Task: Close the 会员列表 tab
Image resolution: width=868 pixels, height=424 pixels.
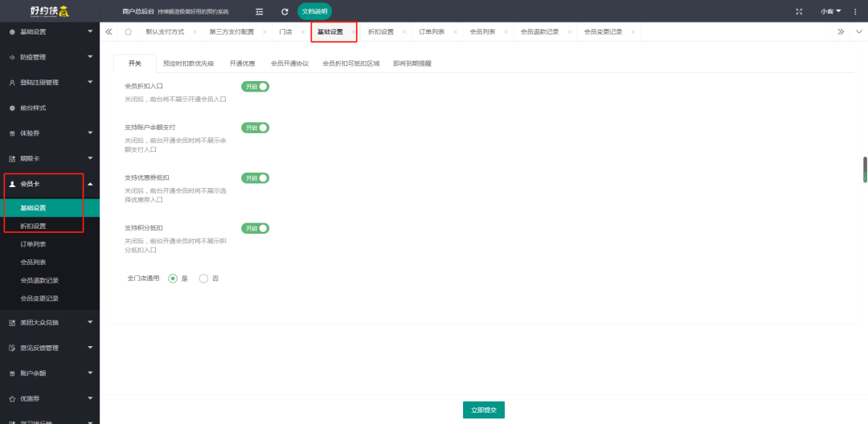Action: (x=506, y=32)
